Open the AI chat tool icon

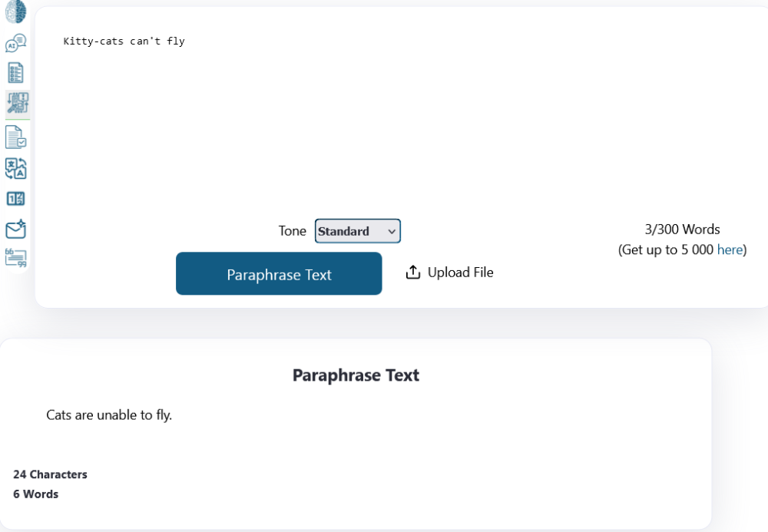[x=15, y=43]
